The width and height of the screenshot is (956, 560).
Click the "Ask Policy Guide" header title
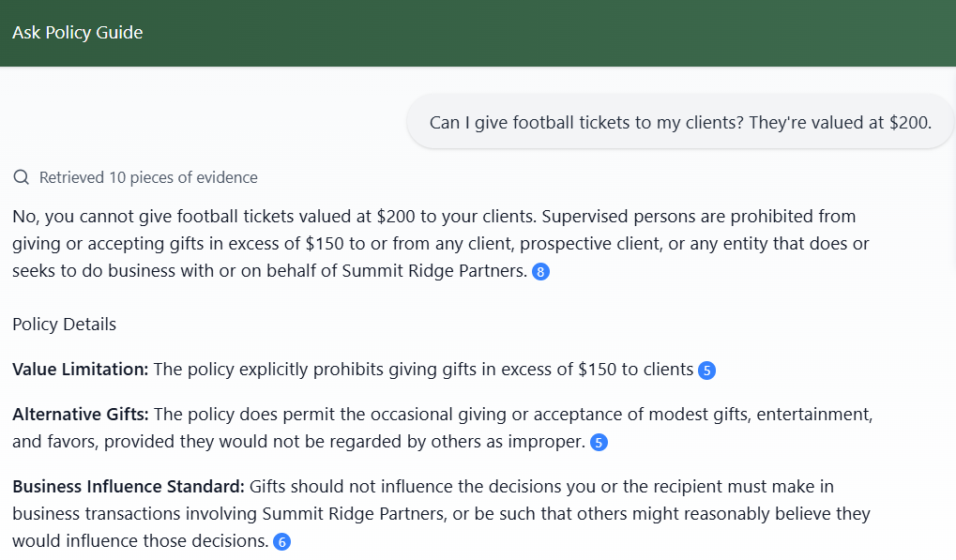(x=77, y=33)
